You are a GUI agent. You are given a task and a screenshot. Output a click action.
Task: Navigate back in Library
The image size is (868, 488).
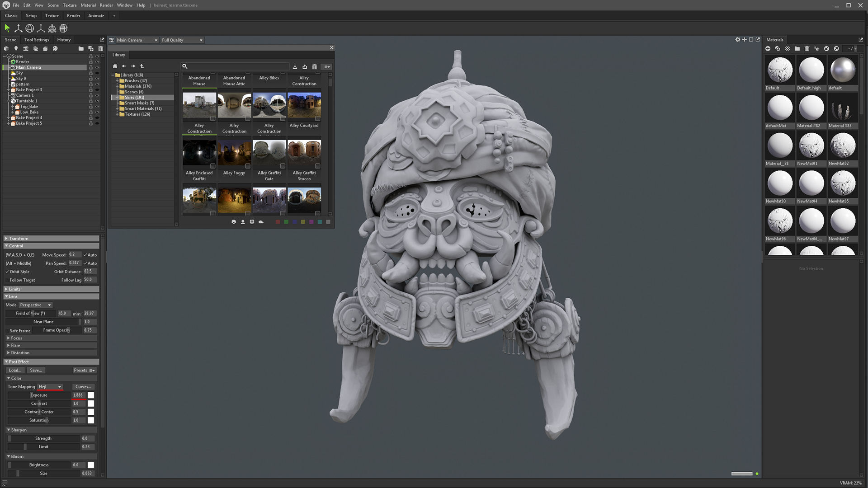click(124, 66)
